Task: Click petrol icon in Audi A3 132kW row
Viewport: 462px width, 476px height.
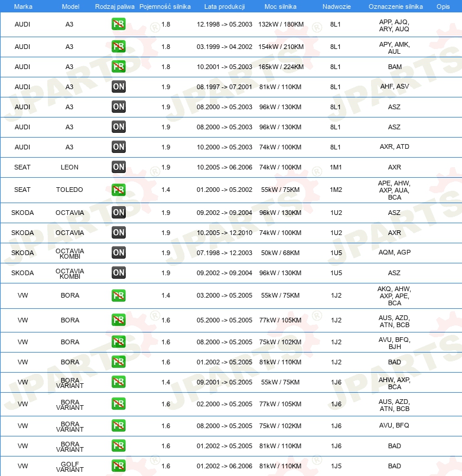Action: (119, 24)
